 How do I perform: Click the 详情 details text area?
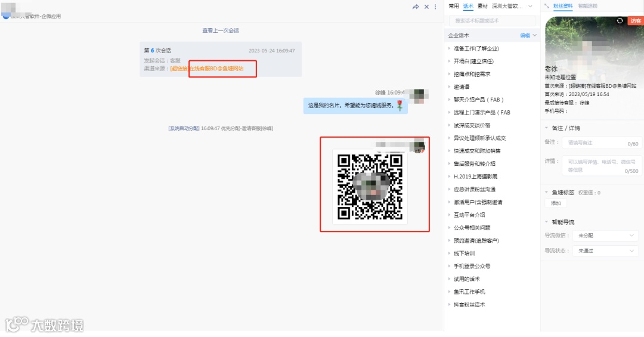click(602, 166)
